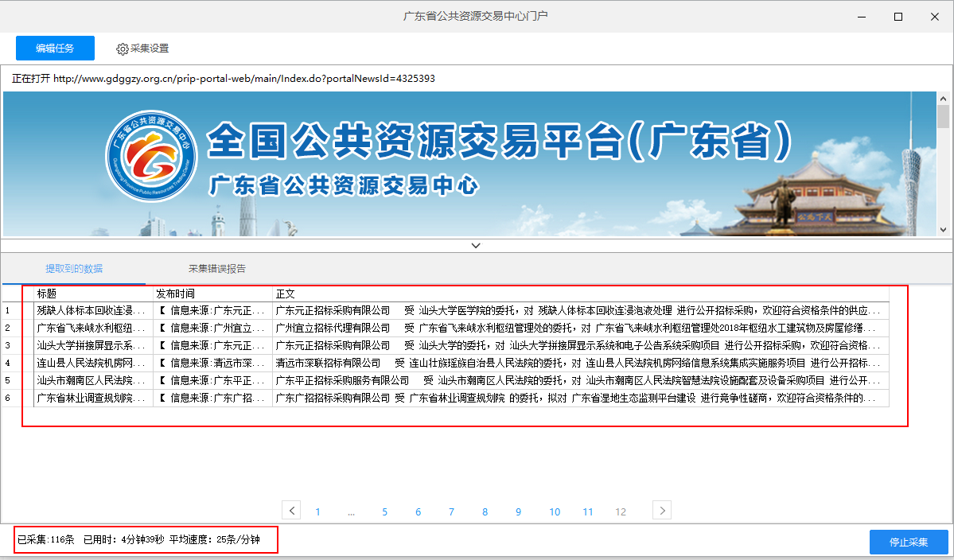The width and height of the screenshot is (954, 560).
Task: Click the loading URL status text
Action: [x=224, y=79]
